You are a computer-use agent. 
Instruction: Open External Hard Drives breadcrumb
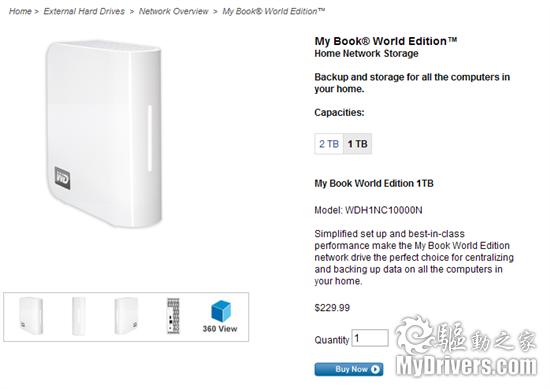click(x=84, y=11)
